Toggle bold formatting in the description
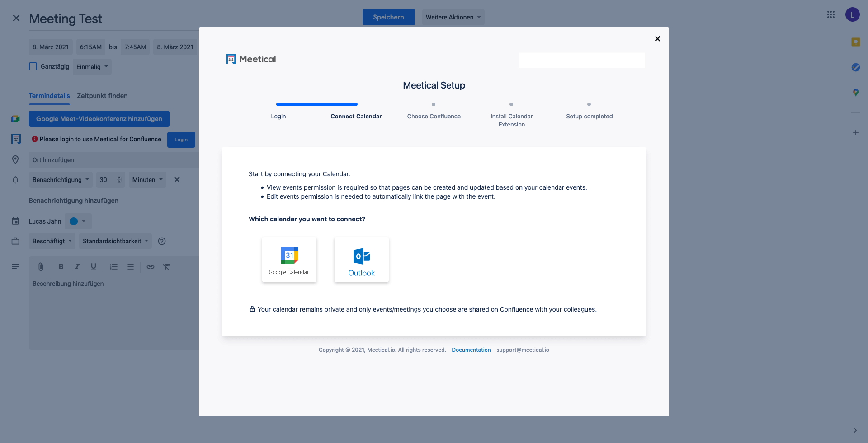Viewport: 868px width, 443px height. [61, 267]
